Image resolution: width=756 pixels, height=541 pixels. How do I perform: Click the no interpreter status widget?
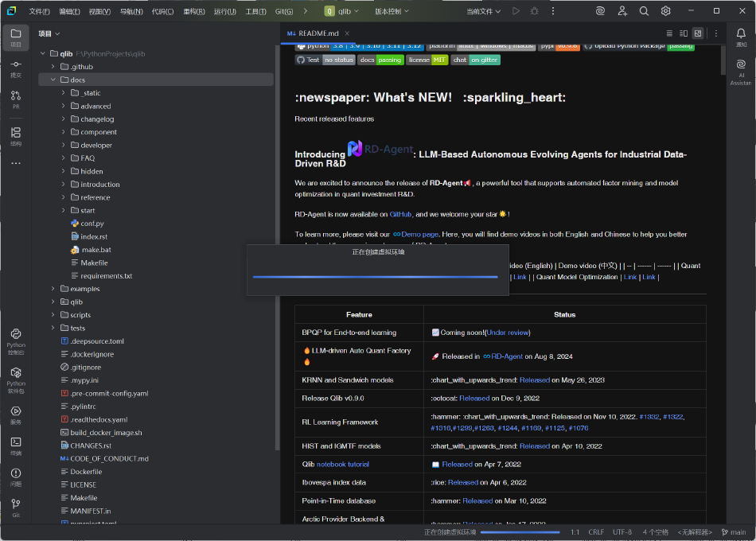pyautogui.click(x=695, y=532)
